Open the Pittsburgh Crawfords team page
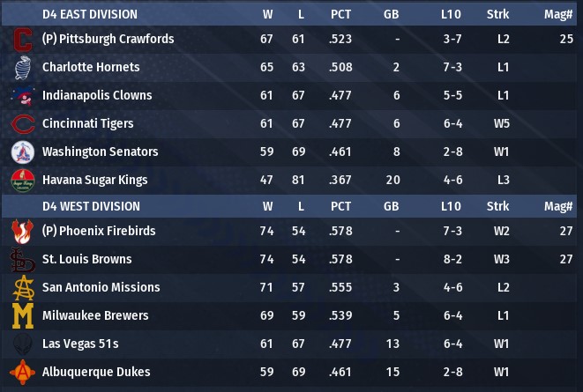The height and width of the screenshot is (392, 583). coord(120,40)
